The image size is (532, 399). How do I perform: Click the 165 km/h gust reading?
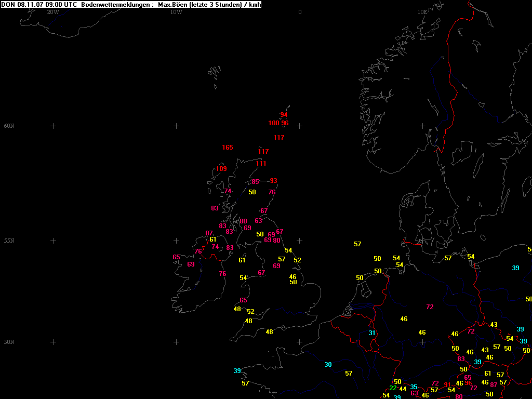click(x=228, y=148)
